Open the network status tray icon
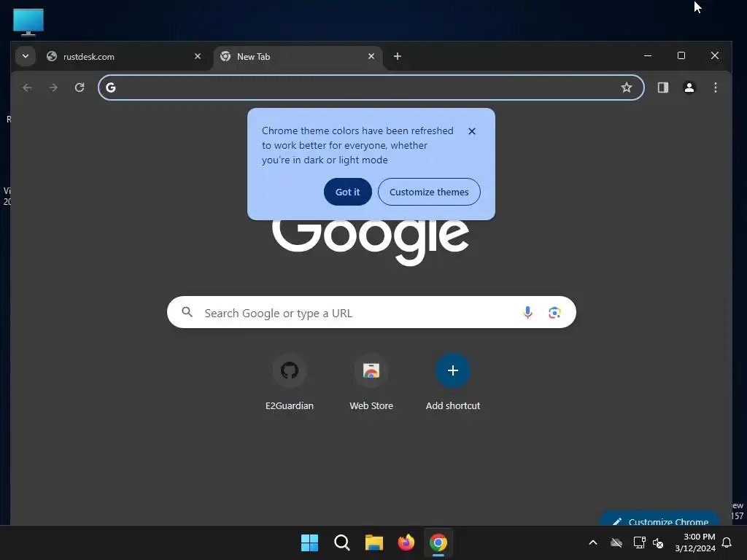747x560 pixels. point(639,542)
